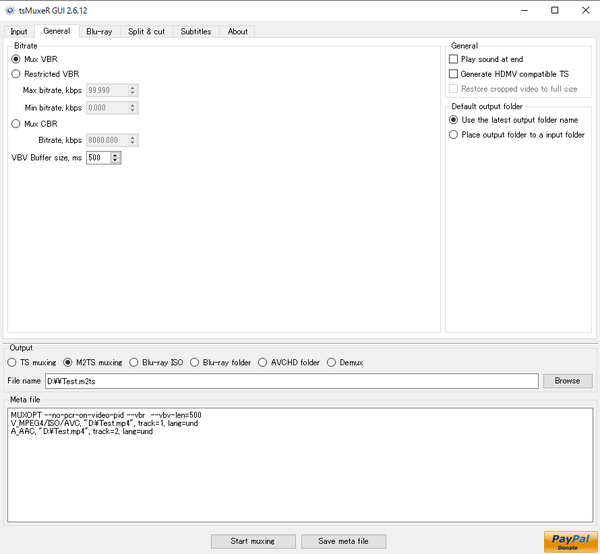Click inside the Meta file text area
Screen dimensions: 600x554
(x=300, y=465)
